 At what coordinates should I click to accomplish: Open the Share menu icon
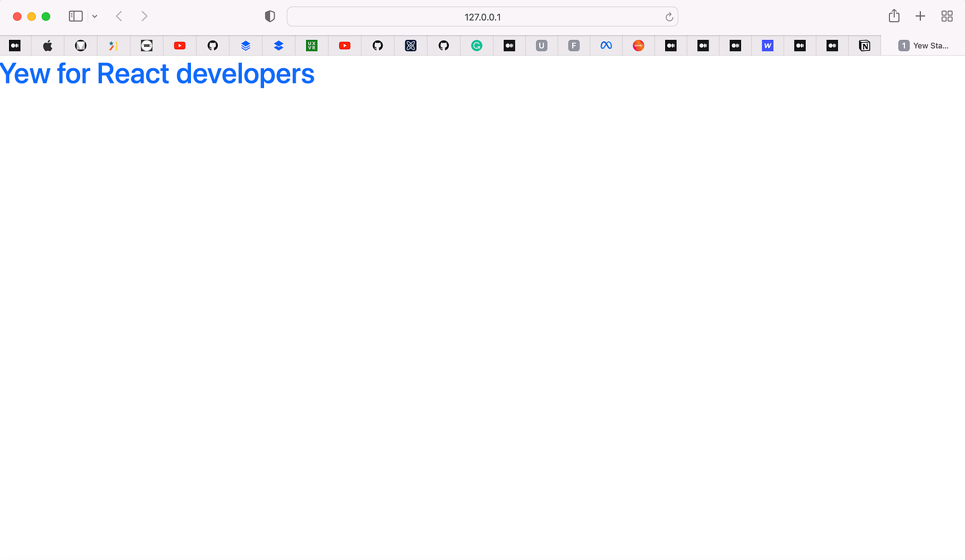(x=894, y=16)
